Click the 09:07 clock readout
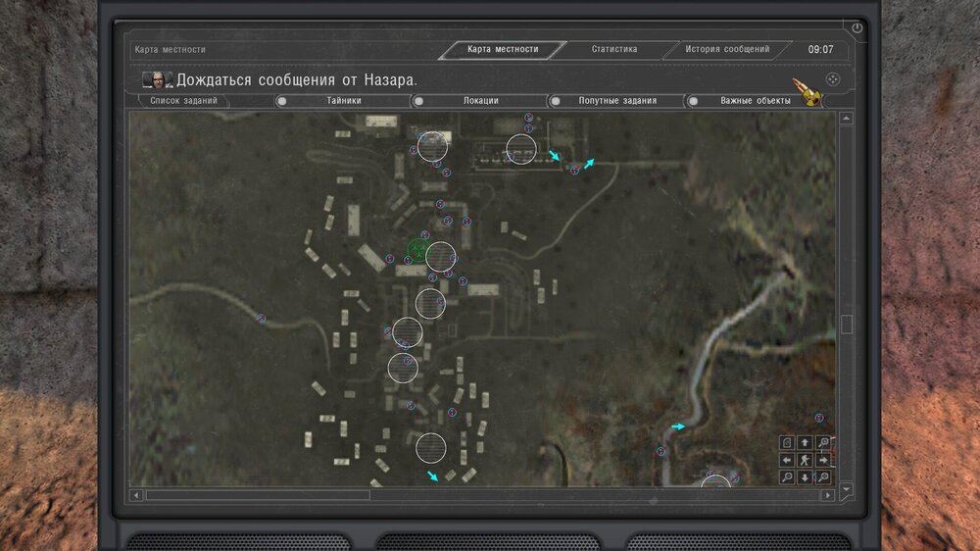This screenshot has height=551, width=980. (x=820, y=49)
